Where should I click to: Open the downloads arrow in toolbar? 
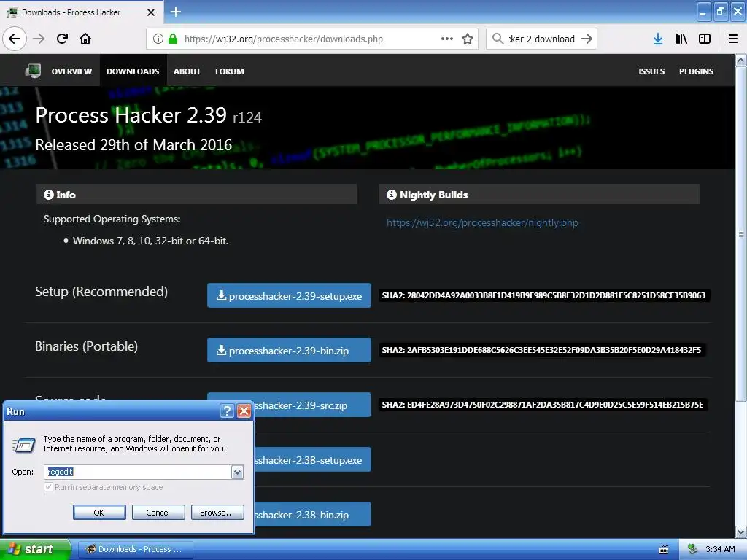(658, 39)
